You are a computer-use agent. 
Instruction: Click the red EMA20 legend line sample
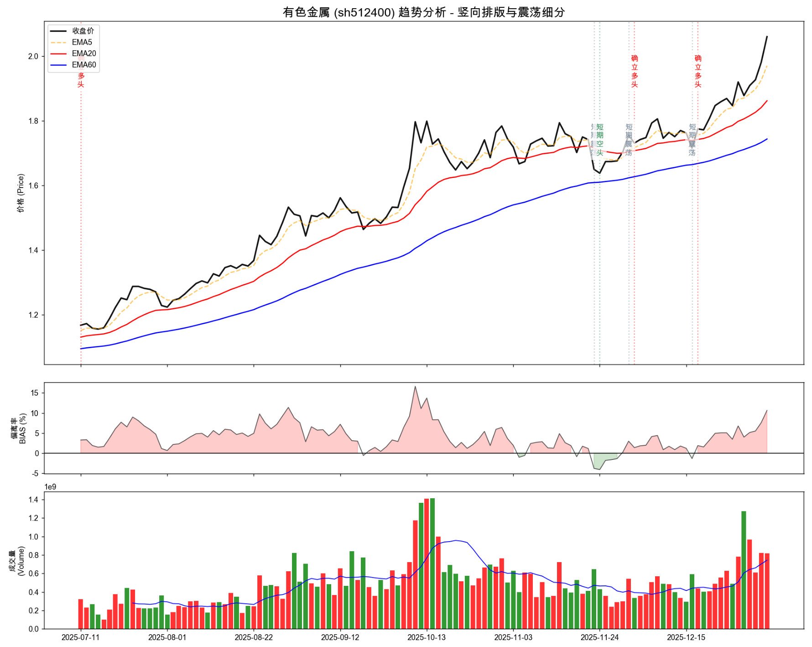click(x=58, y=54)
